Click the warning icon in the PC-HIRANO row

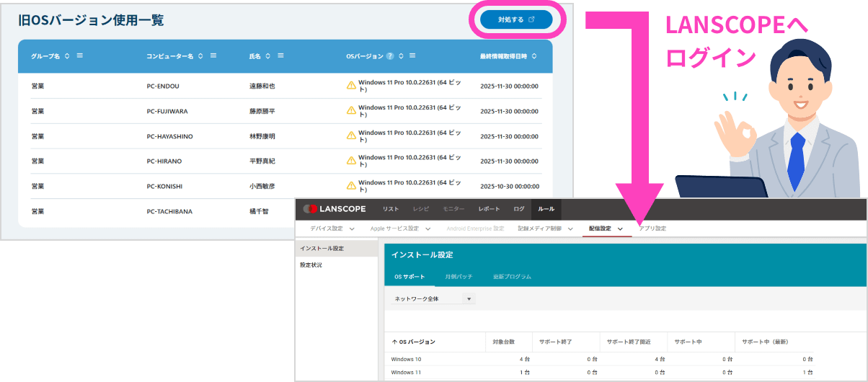(x=351, y=161)
